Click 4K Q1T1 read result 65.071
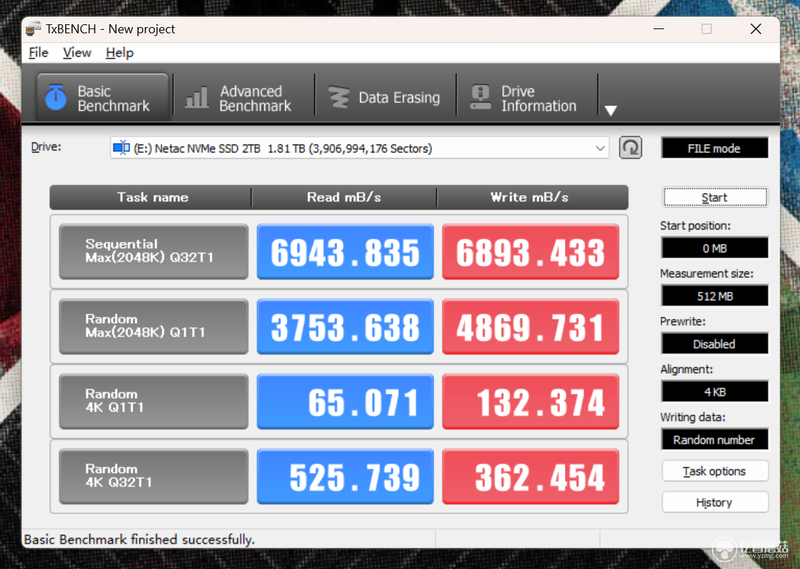 click(345, 402)
